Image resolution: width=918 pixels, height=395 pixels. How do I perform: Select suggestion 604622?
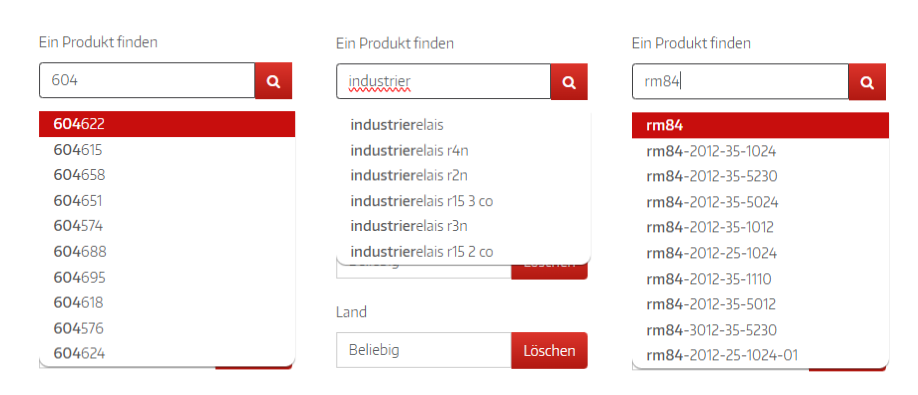tap(167, 124)
